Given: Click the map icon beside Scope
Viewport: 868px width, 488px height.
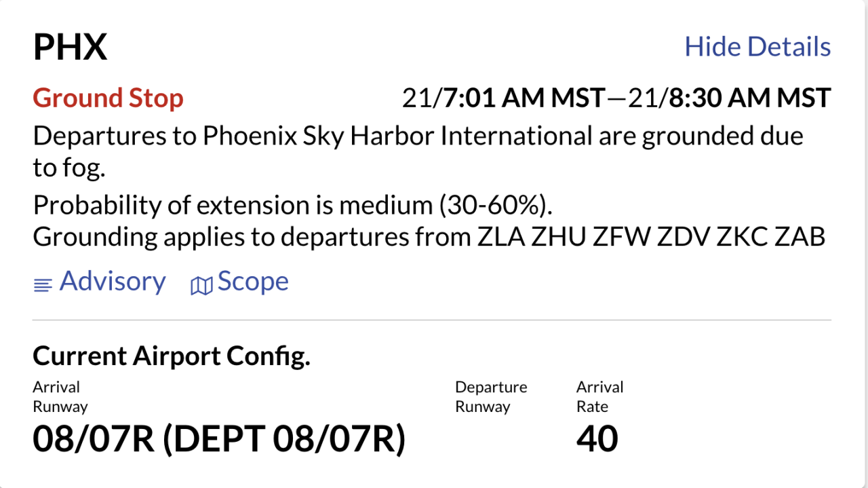Looking at the screenshot, I should (201, 284).
